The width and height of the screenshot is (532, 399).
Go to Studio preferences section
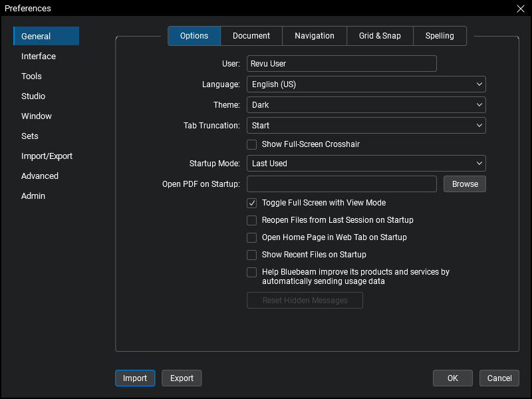33,96
